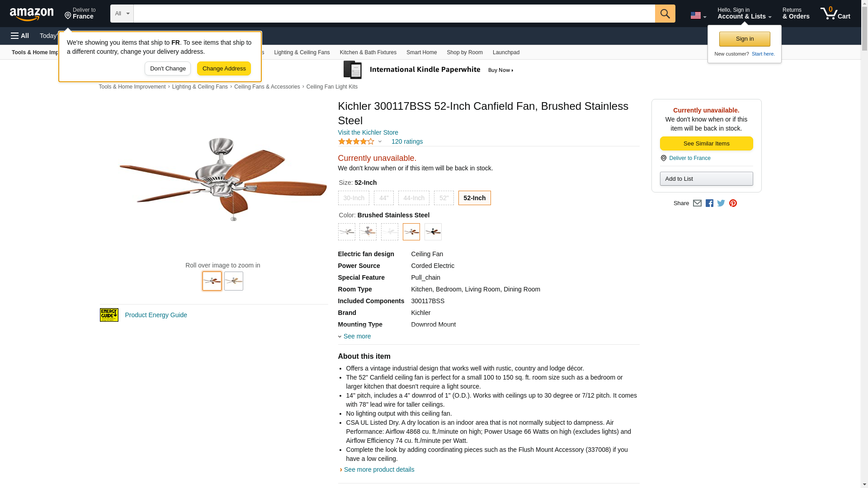Select the 30-Inch size option
Image resolution: width=868 pixels, height=488 pixels.
(x=354, y=198)
